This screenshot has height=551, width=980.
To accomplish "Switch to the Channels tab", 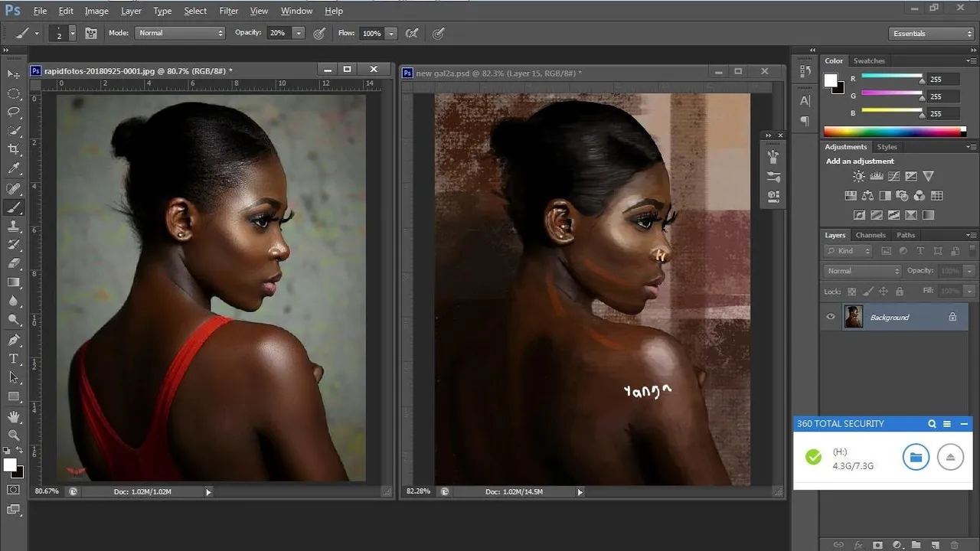I will (x=871, y=235).
